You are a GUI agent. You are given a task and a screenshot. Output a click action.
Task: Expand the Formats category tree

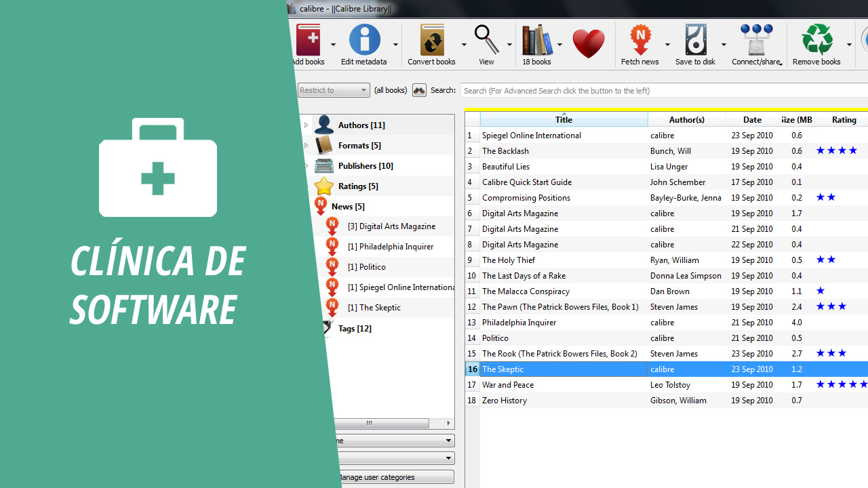pyautogui.click(x=306, y=146)
